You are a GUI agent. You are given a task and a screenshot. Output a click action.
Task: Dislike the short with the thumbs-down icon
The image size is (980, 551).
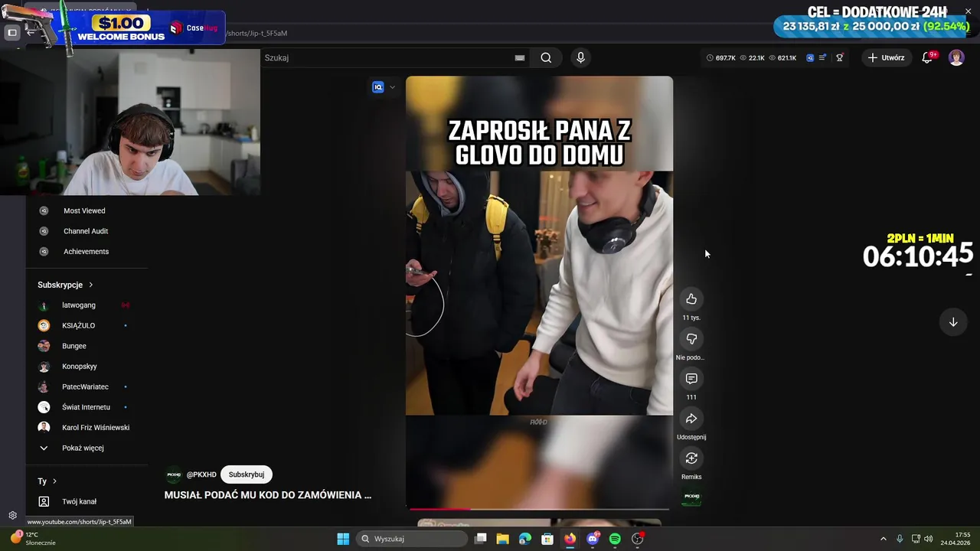691,339
